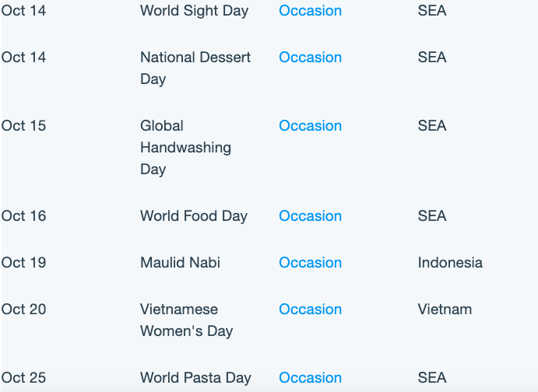Open the Occasion link for World Pasta Day
Image resolution: width=538 pixels, height=392 pixels.
point(310,377)
